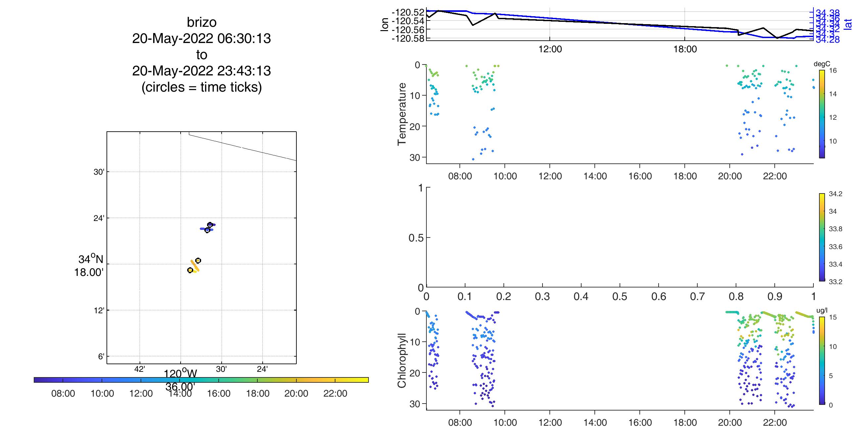Click the yellow time-tick circle on the map

tap(190, 270)
